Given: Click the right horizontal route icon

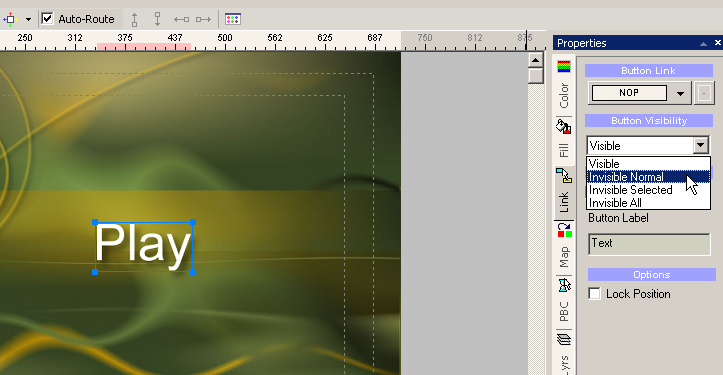Looking at the screenshot, I should [x=203, y=19].
